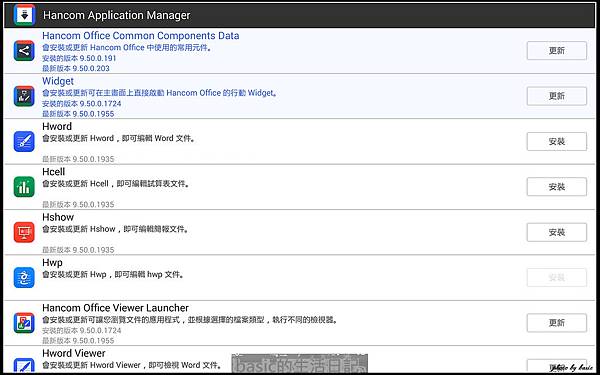Click the Viewer Launcher latest version 9.50.0.1955 line
Viewport: 600px width, 375px height.
[x=78, y=341]
